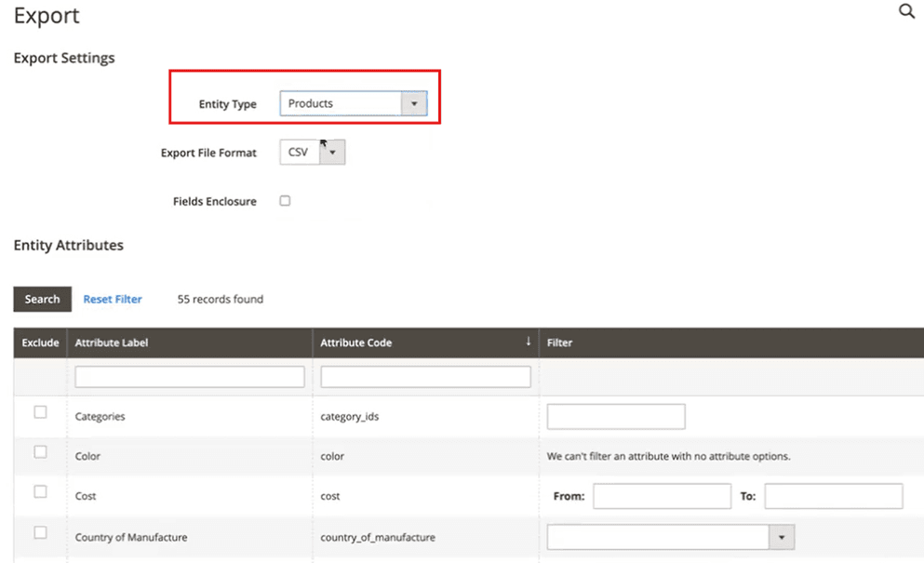Viewport: 924px width, 563px height.
Task: Select the 'color' attribute code cell
Action: click(332, 456)
